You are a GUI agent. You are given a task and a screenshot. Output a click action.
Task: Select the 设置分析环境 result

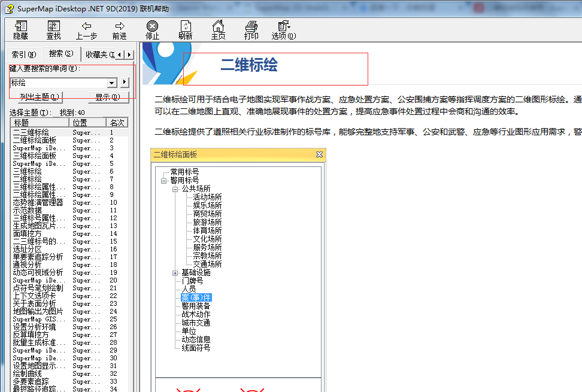coord(35,327)
